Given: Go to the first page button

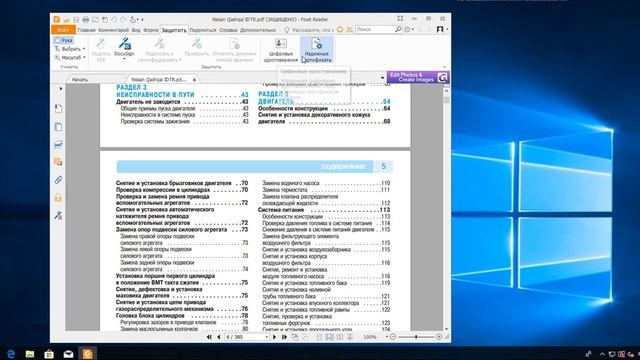Looking at the screenshot, I should tap(209, 337).
